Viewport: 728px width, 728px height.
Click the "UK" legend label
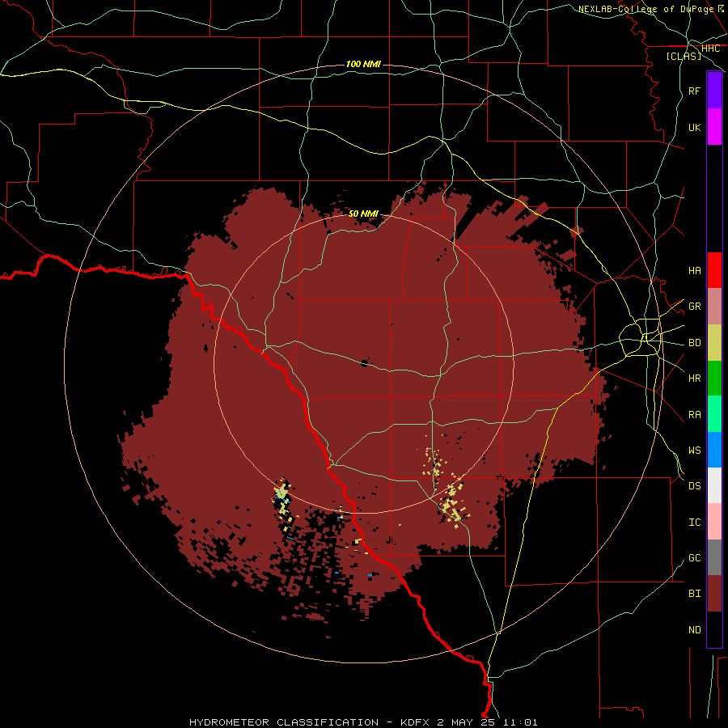694,127
